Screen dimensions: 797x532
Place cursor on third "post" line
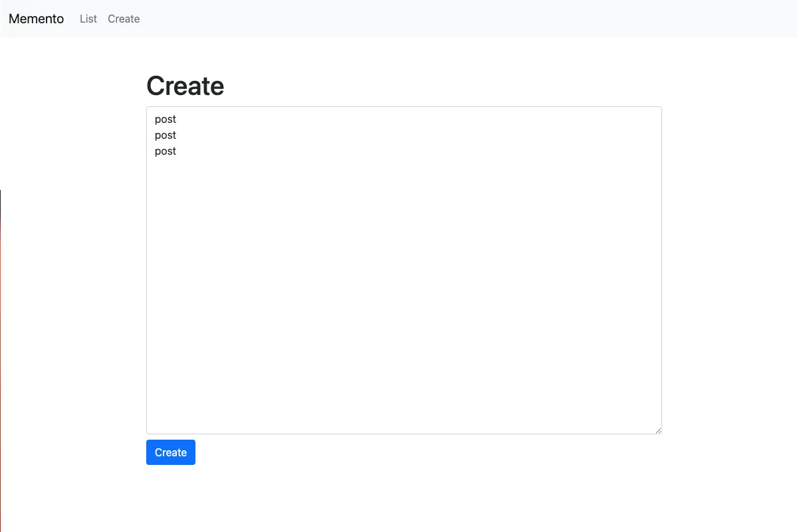pyautogui.click(x=166, y=151)
